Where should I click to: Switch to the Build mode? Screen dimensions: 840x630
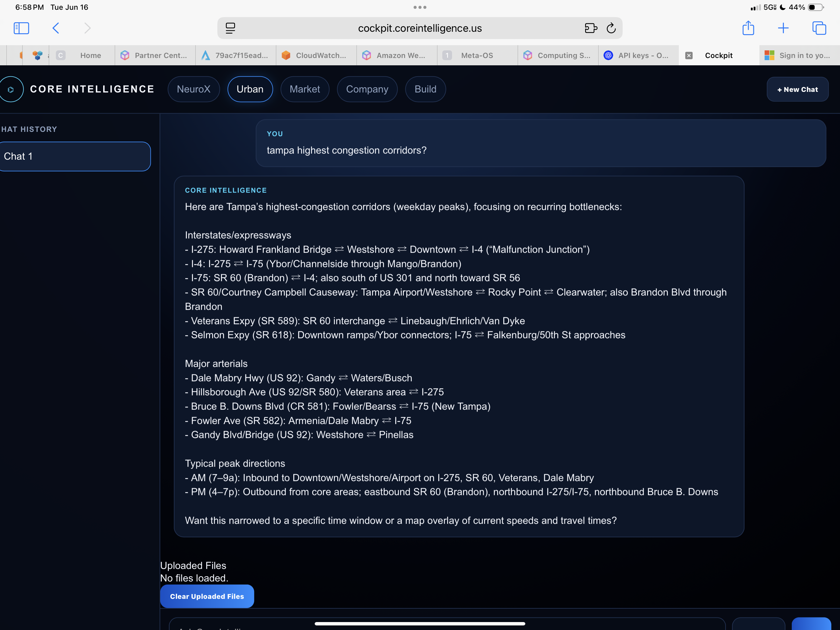pos(425,89)
